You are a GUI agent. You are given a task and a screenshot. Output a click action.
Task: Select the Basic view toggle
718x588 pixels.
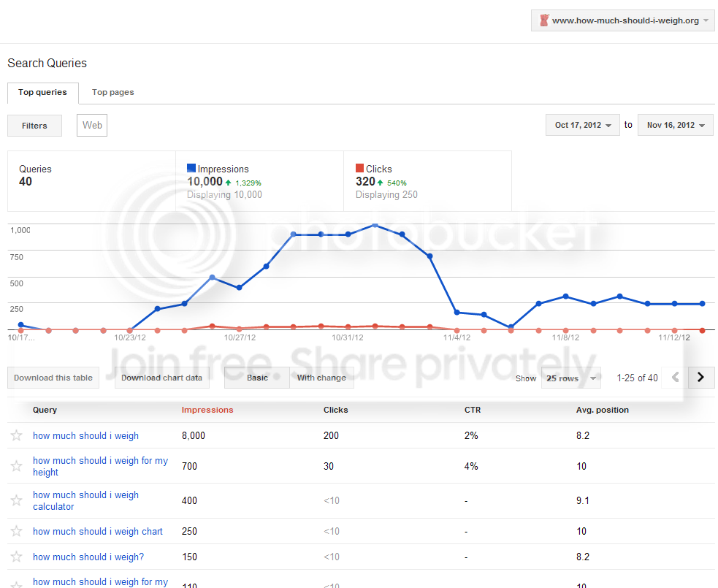tap(257, 378)
